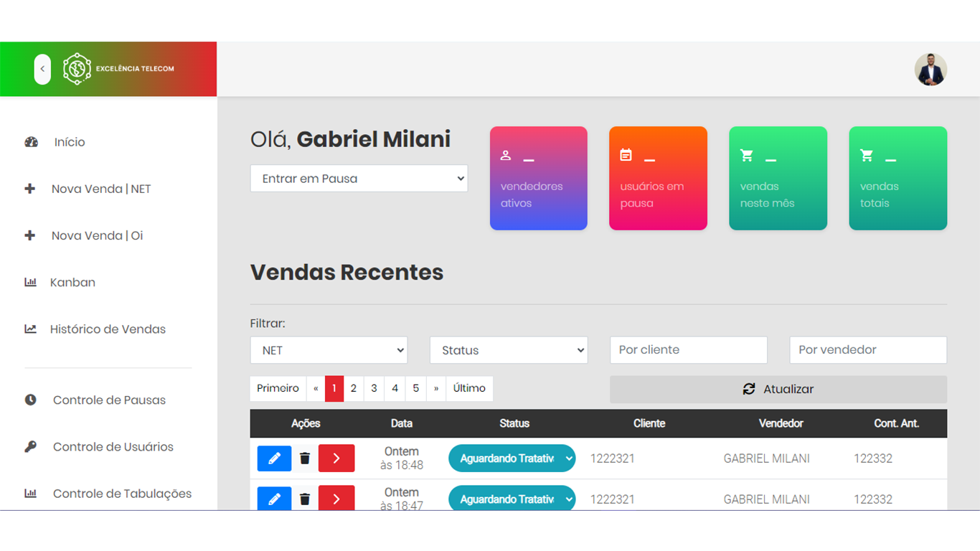Open the Aguardando Tratativa status selector
Viewport: 980px width, 551px height.
coord(512,458)
